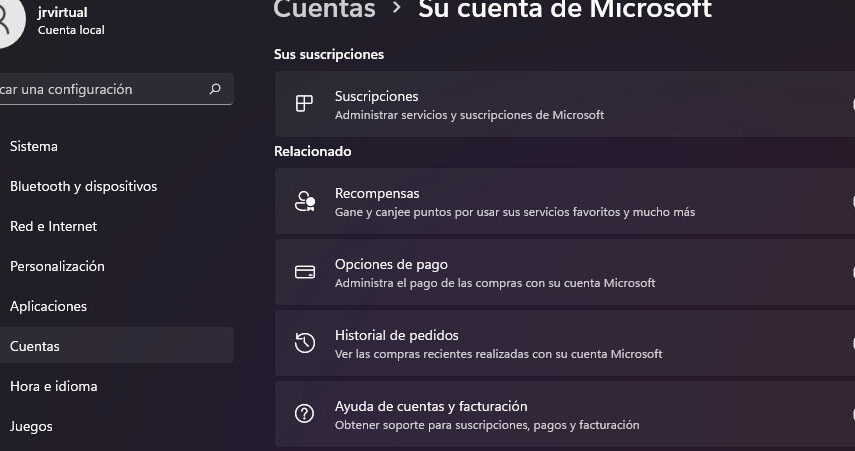
Task: Click the search magnifier icon
Action: pyautogui.click(x=215, y=89)
